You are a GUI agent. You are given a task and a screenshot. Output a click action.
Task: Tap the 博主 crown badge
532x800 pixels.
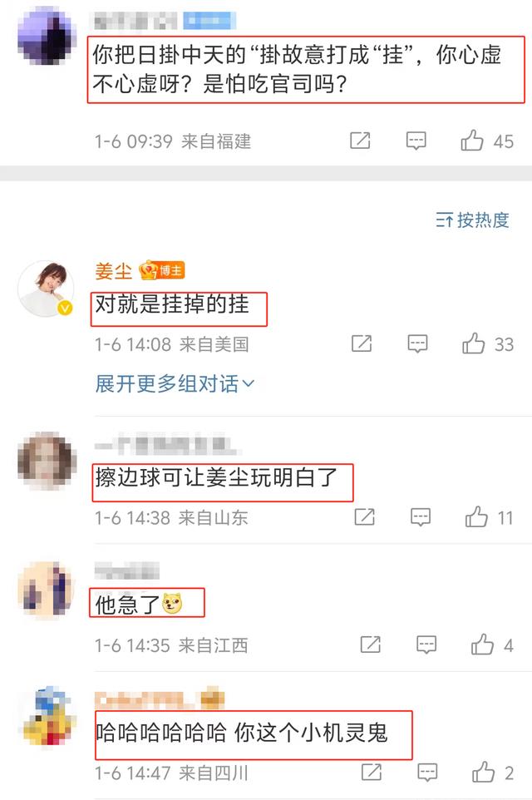click(x=162, y=270)
